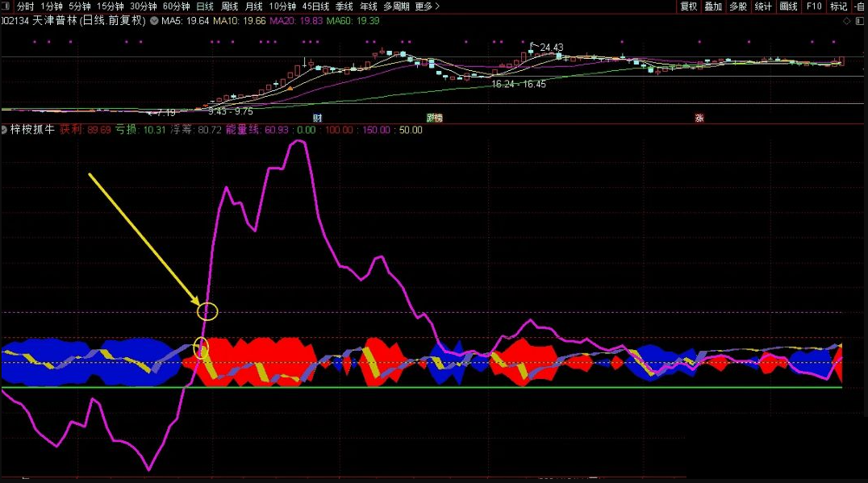Open the 多股 multi-stock view
868x483 pixels.
pyautogui.click(x=738, y=6)
